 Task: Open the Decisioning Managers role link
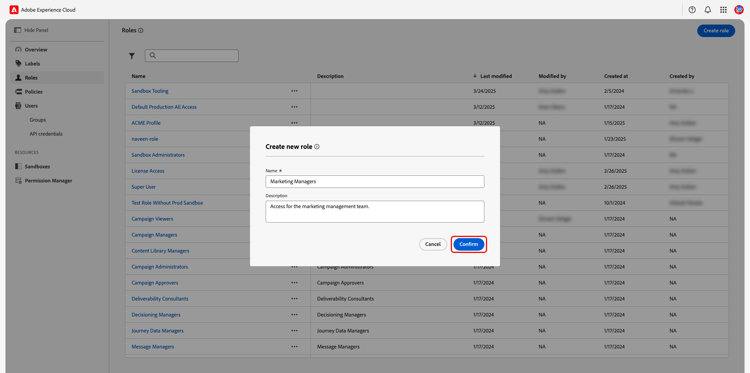[x=156, y=315]
